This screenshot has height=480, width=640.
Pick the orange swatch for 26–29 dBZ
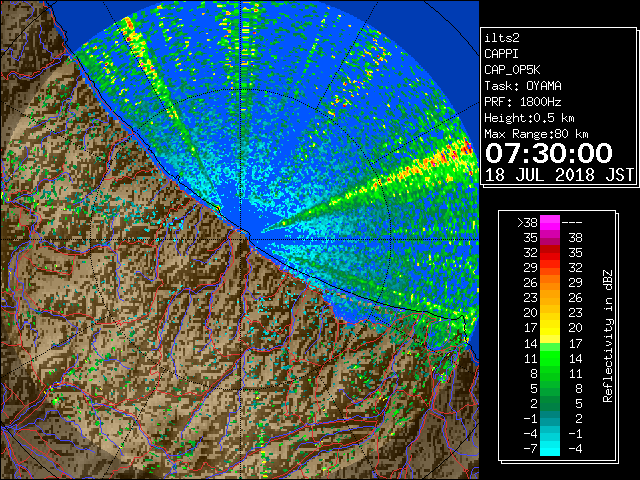(x=550, y=282)
